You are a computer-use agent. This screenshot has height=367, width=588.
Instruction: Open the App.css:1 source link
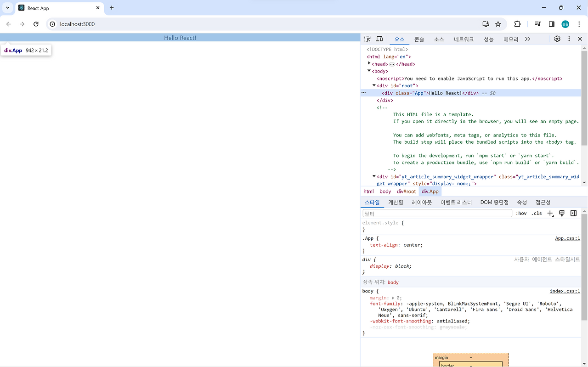tap(567, 238)
